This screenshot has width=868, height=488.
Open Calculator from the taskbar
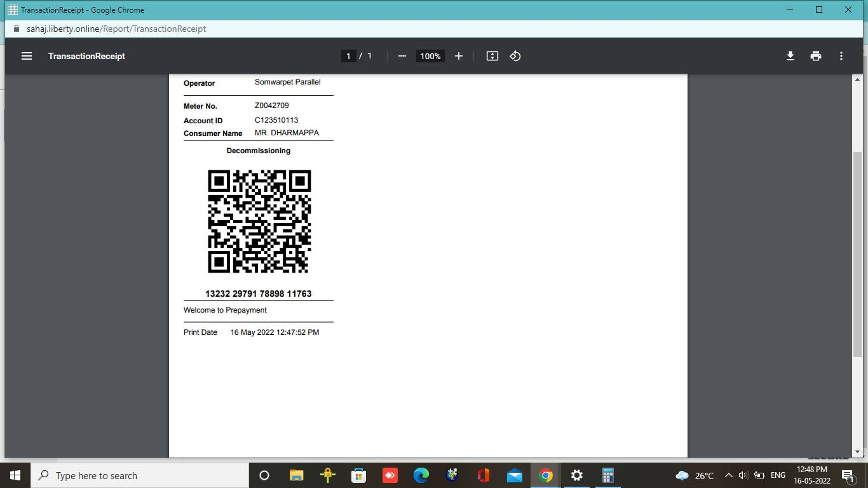click(608, 475)
